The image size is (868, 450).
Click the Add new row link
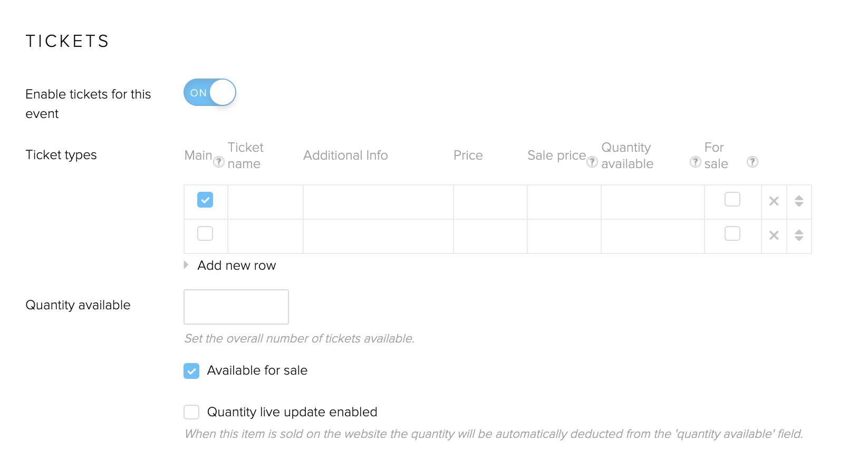[237, 266]
